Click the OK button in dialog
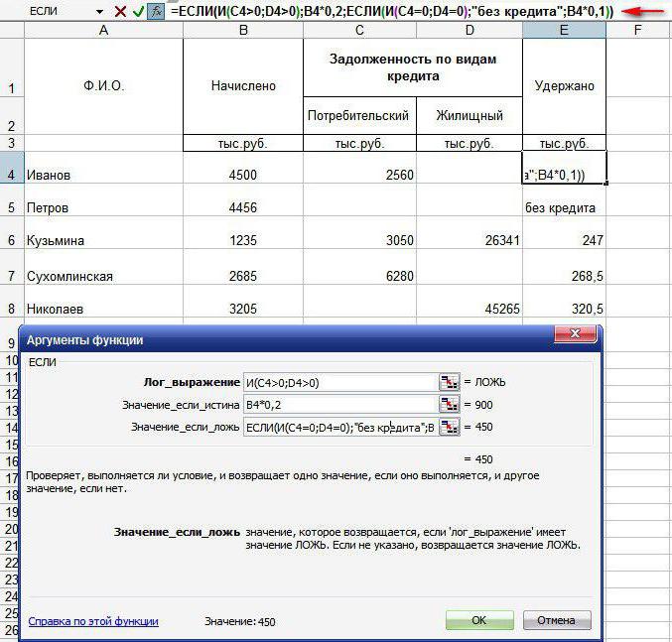Screen dimensions: 672x642 pyautogui.click(x=479, y=620)
